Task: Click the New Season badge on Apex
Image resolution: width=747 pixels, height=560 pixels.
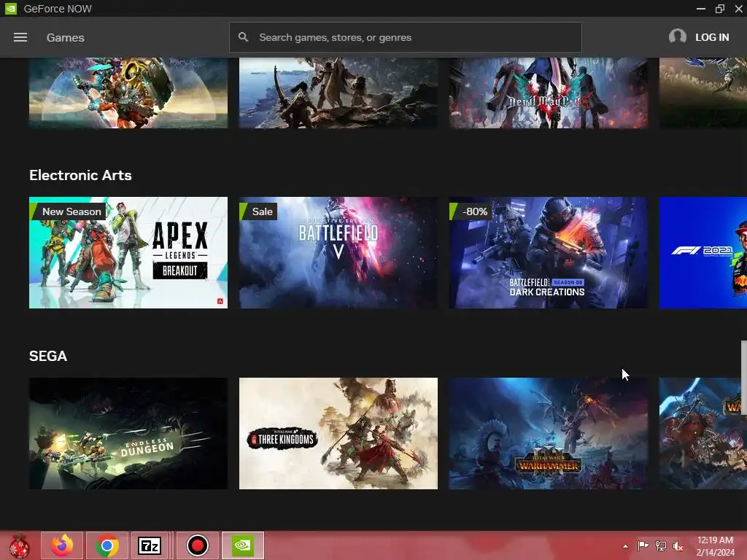Action: click(x=66, y=211)
